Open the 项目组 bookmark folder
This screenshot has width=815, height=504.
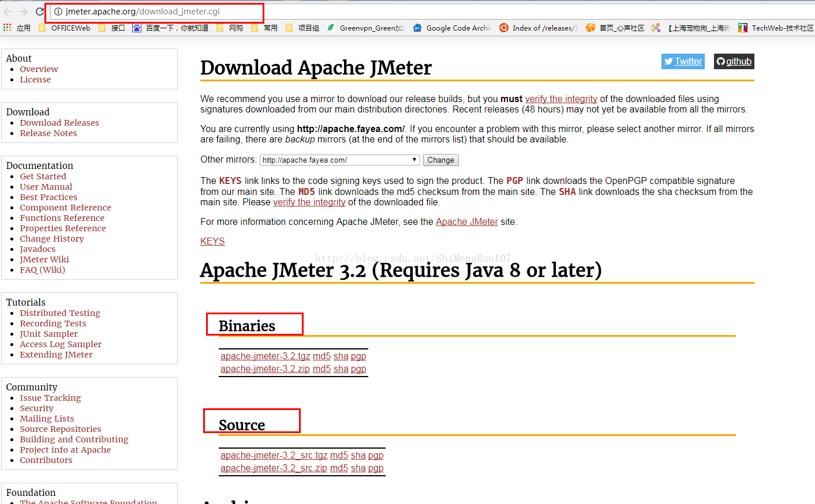302,28
